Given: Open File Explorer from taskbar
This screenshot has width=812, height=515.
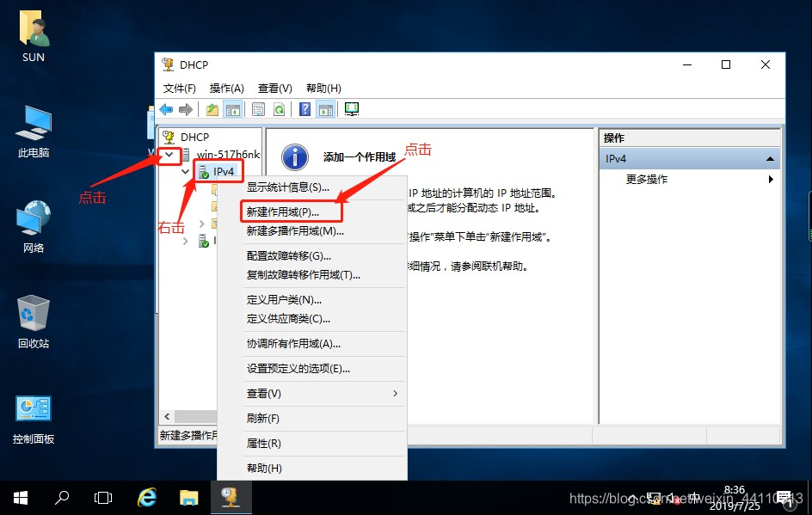Looking at the screenshot, I should click(x=189, y=499).
